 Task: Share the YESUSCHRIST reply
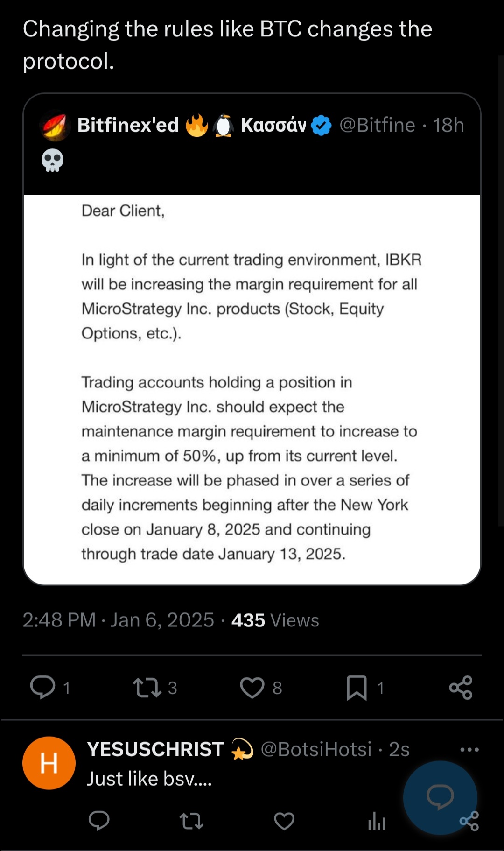(x=469, y=821)
